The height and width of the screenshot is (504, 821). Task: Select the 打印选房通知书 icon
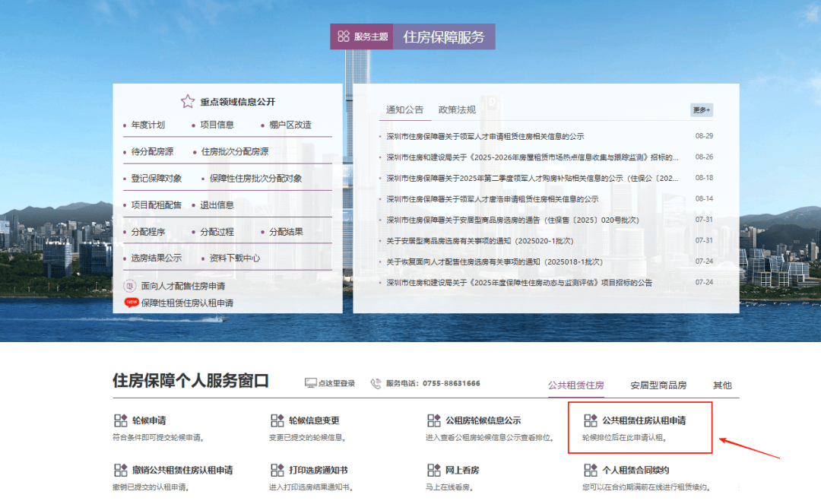click(277, 469)
